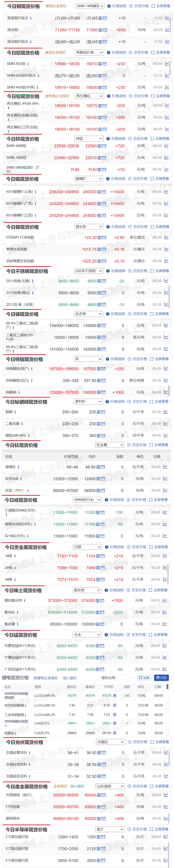Click the info icon next to 钛铁30B
The height and width of the screenshot is (868, 174).
point(21,478)
